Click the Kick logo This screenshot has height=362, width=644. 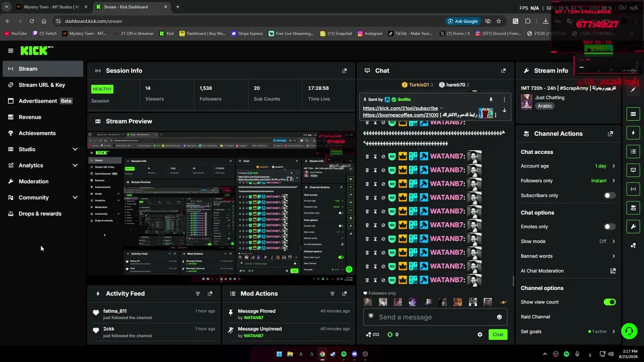(36, 50)
